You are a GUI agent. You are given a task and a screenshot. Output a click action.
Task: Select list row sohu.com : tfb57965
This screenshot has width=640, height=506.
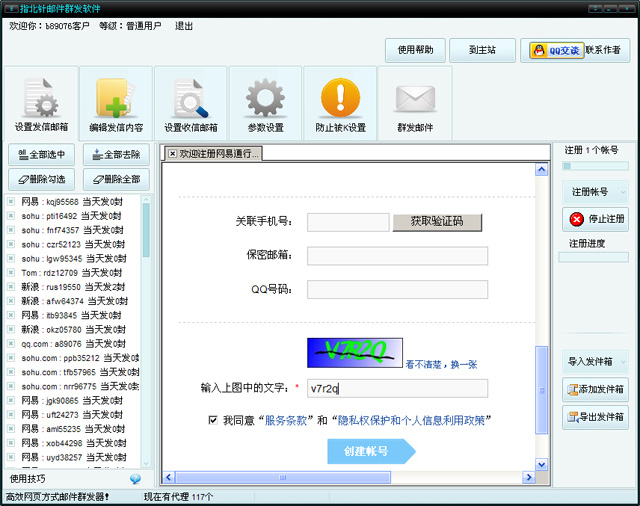point(73,372)
